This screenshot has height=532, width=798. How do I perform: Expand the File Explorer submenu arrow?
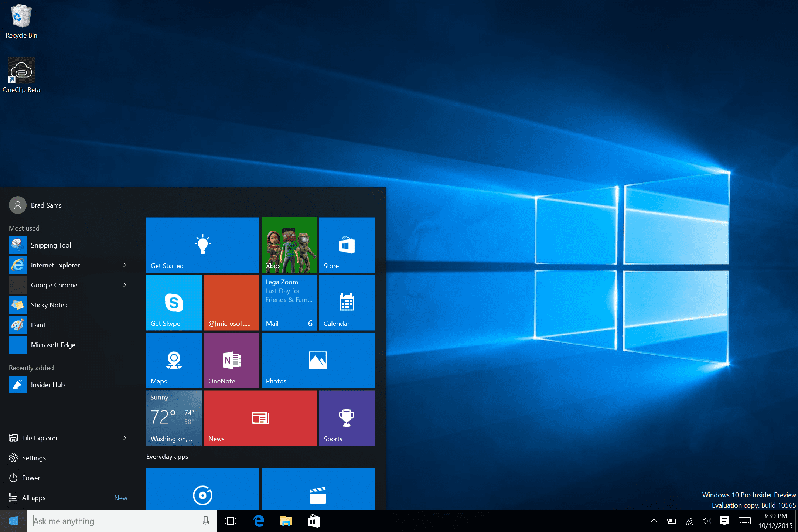tap(125, 438)
